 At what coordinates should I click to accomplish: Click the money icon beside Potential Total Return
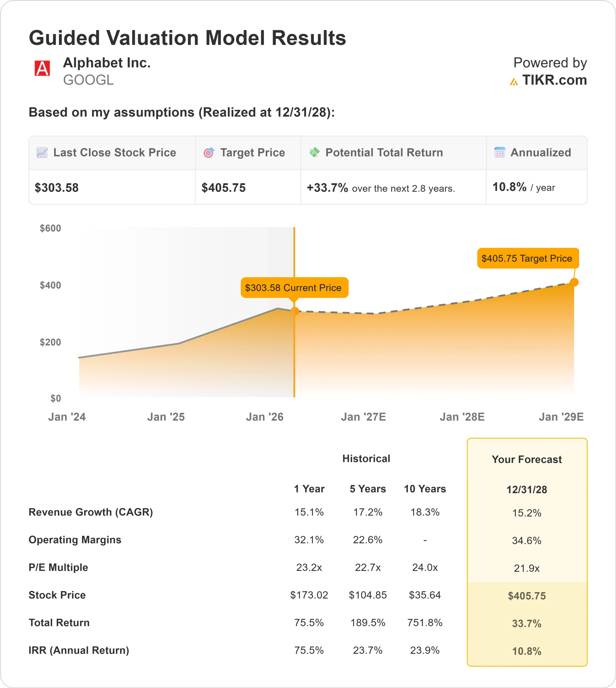pyautogui.click(x=314, y=152)
